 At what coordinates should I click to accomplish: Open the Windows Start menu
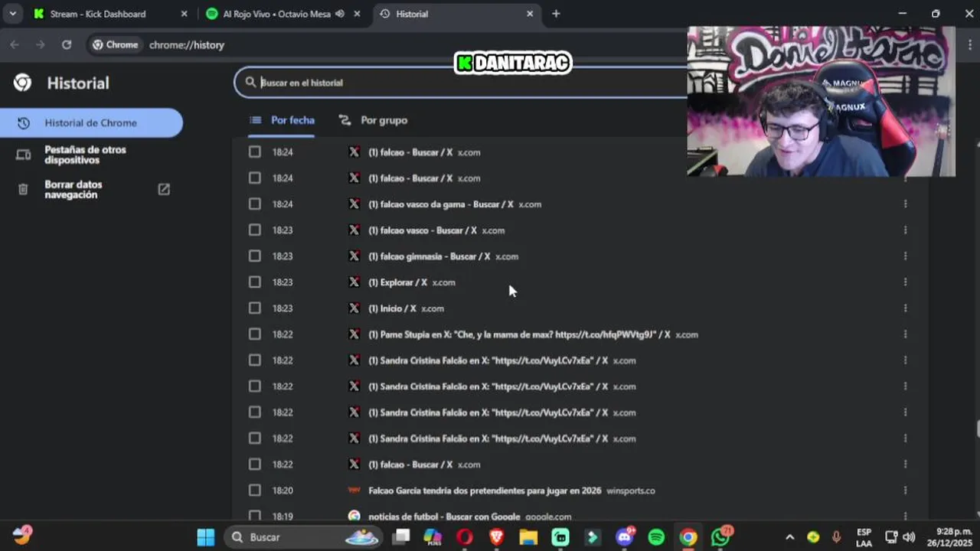[x=206, y=537]
